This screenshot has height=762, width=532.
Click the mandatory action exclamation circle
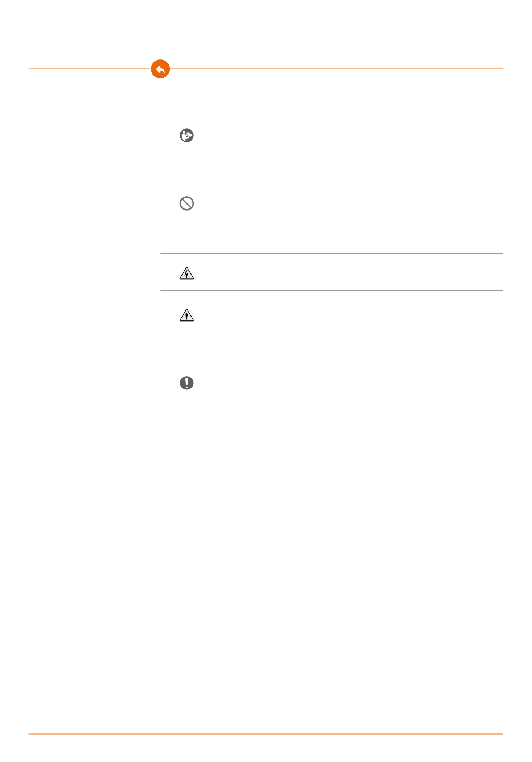tap(186, 383)
